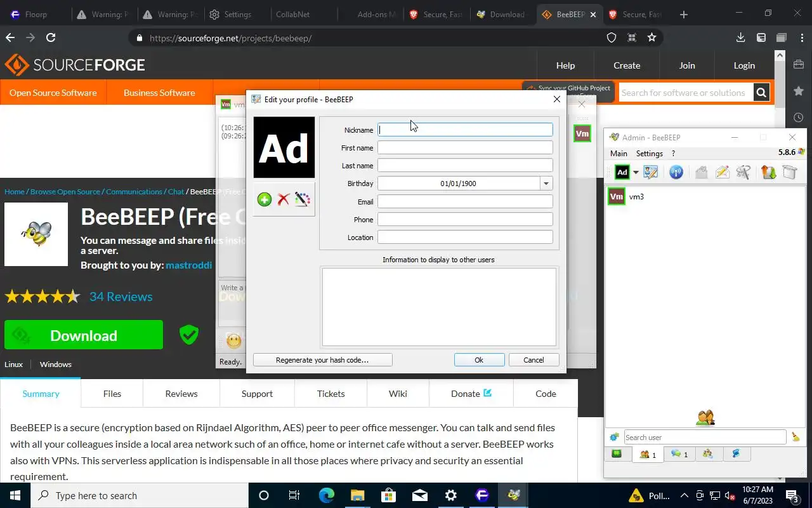Open the grey box icon in BeeBEEP toolbar
The width and height of the screenshot is (812, 508).
[789, 172]
